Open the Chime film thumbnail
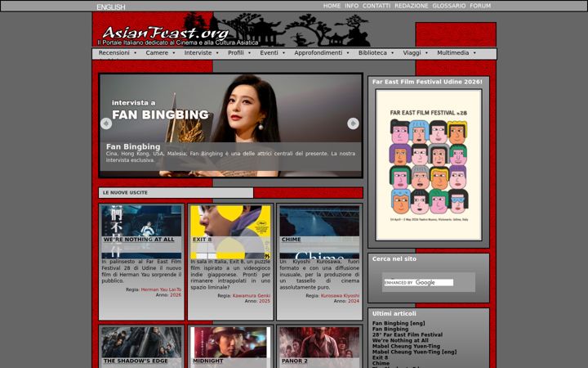588x368 pixels. pyautogui.click(x=319, y=231)
